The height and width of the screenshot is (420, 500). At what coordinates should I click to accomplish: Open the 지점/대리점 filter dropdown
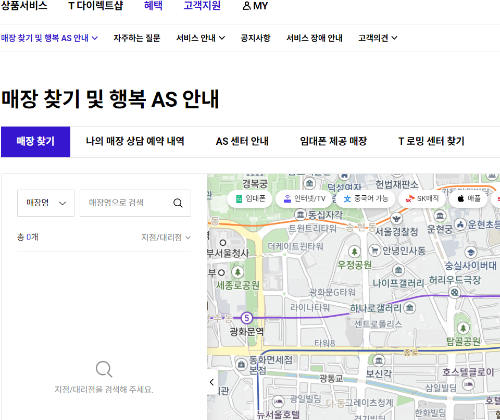pos(166,237)
